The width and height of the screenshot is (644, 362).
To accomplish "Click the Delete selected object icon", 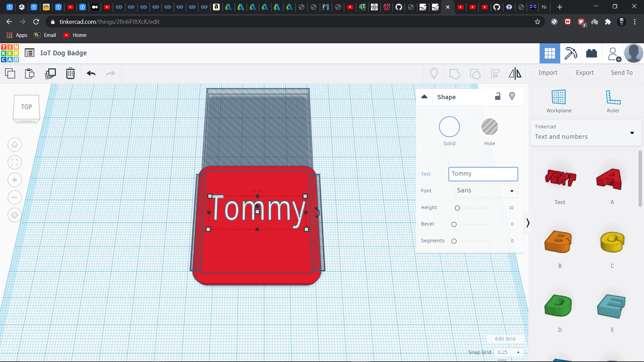I will (70, 73).
